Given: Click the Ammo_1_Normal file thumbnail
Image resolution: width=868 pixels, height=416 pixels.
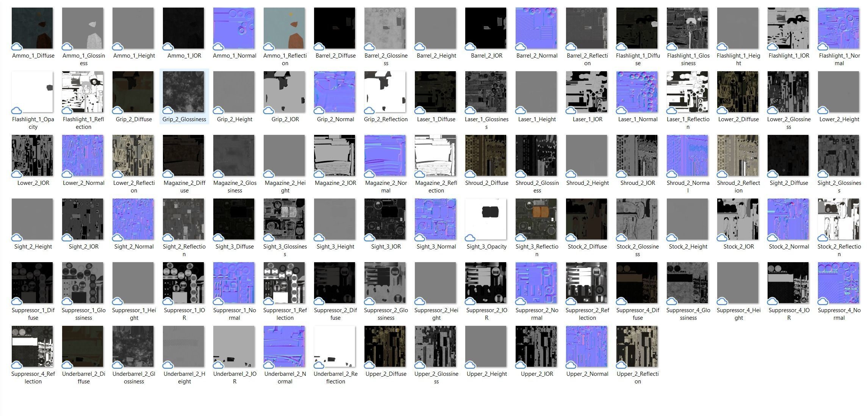Looking at the screenshot, I should click(x=234, y=28).
